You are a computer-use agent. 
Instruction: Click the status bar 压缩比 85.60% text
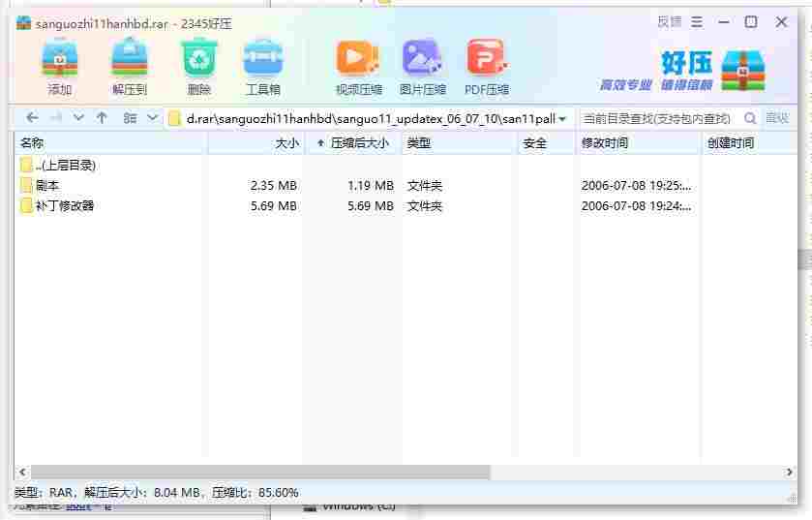[x=256, y=492]
